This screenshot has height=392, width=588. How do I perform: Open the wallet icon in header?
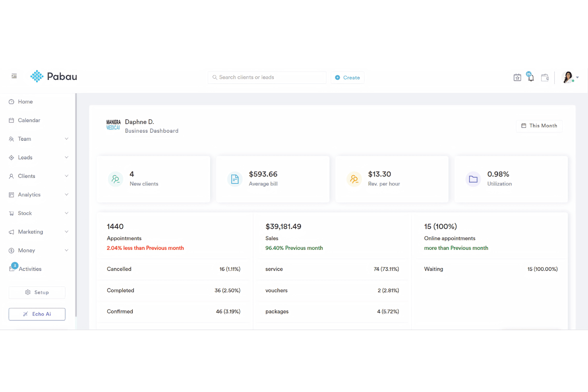coord(545,77)
